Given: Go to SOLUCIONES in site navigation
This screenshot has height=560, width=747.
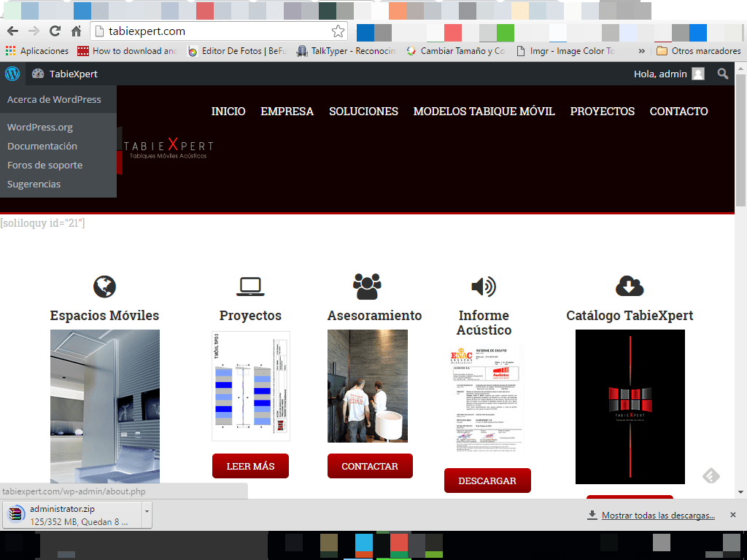Looking at the screenshot, I should tap(363, 112).
